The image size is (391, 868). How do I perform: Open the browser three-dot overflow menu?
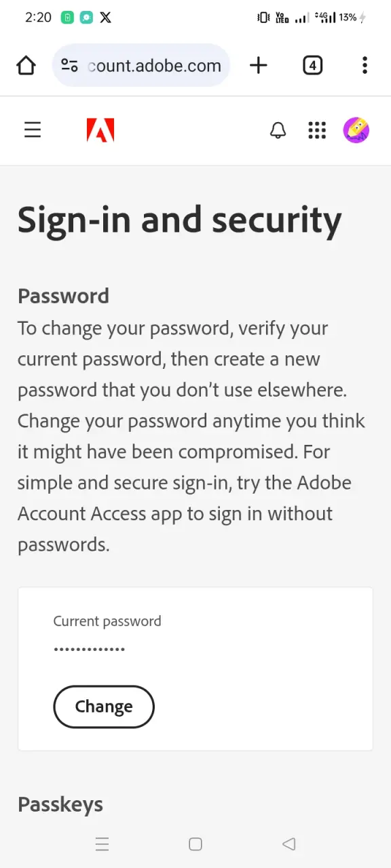click(x=365, y=65)
